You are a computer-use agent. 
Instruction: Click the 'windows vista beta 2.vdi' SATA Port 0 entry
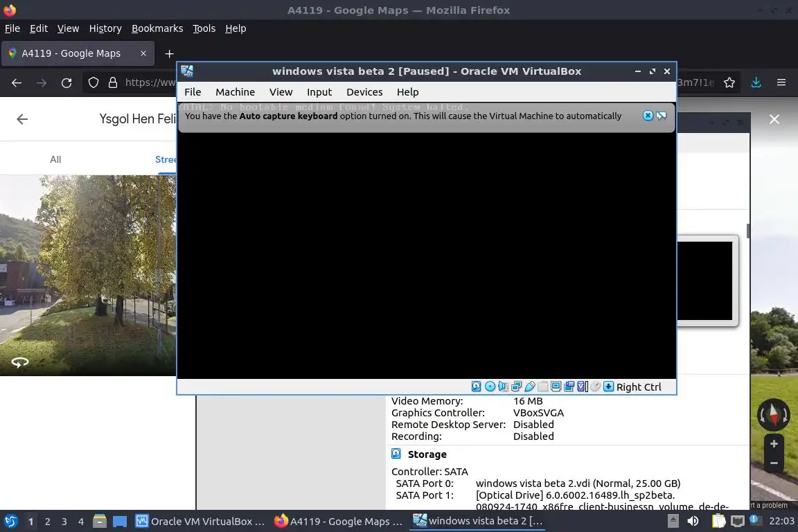tap(578, 483)
